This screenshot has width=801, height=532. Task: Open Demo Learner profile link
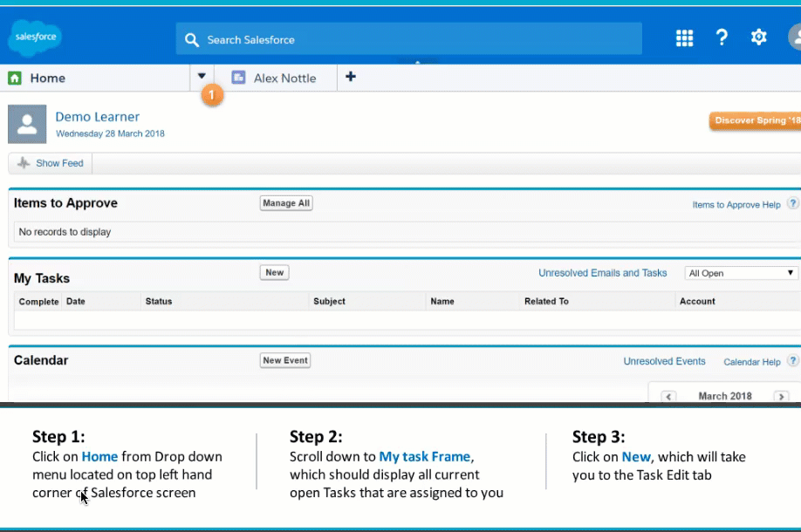97,117
